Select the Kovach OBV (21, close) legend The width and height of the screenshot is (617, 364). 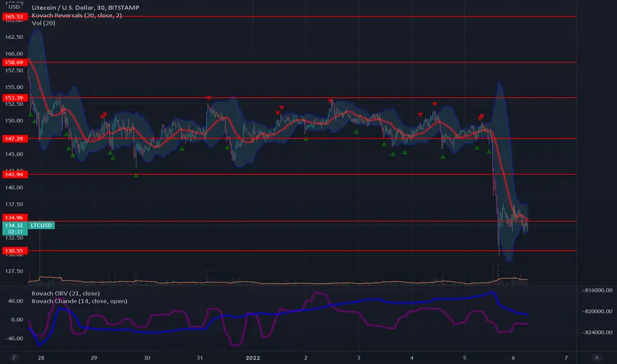(x=66, y=293)
